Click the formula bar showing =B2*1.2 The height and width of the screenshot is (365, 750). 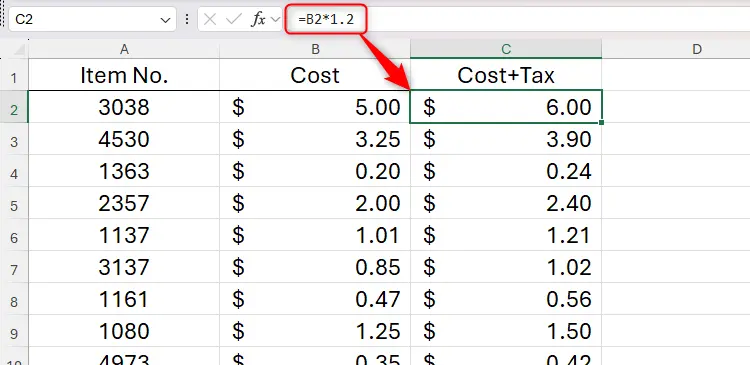pyautogui.click(x=518, y=20)
